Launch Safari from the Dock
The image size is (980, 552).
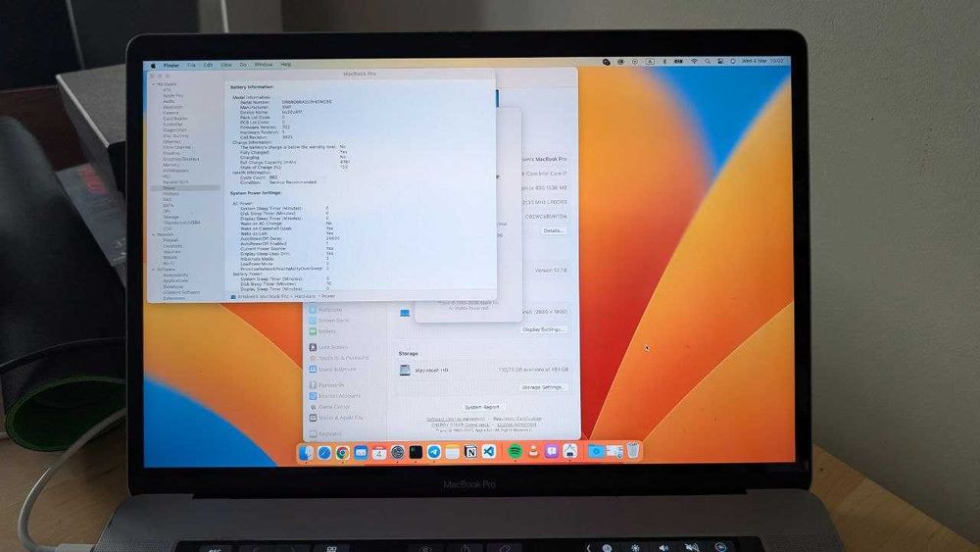tap(323, 453)
